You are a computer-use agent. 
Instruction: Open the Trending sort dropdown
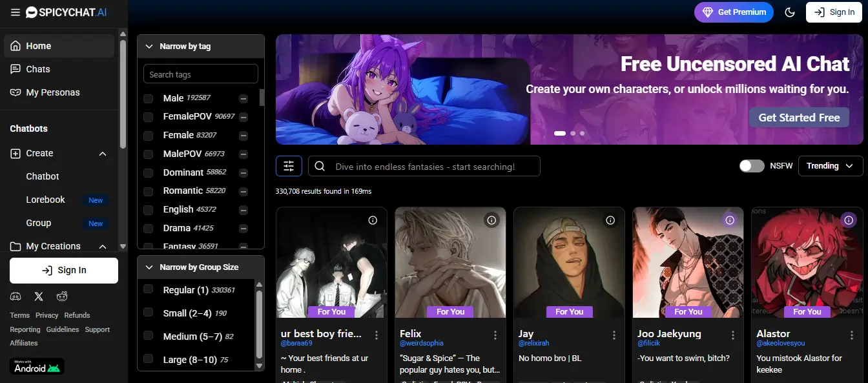coord(831,166)
